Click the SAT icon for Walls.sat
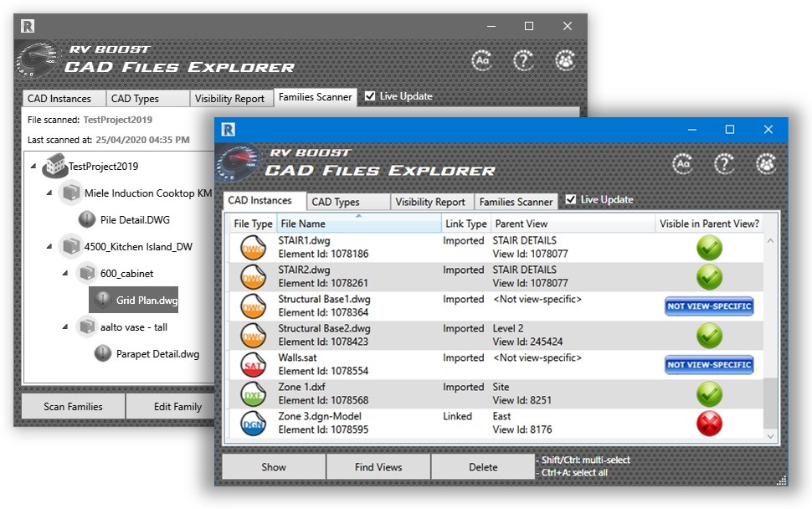 point(254,364)
